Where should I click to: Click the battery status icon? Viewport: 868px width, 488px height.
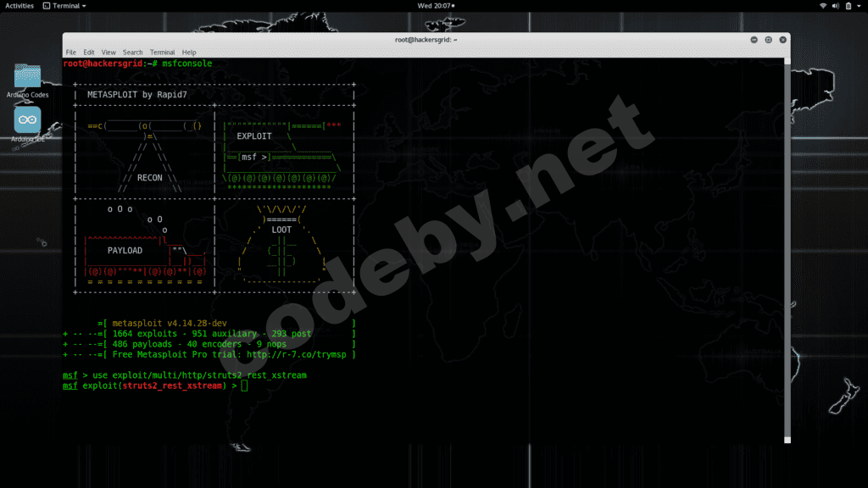coord(848,6)
